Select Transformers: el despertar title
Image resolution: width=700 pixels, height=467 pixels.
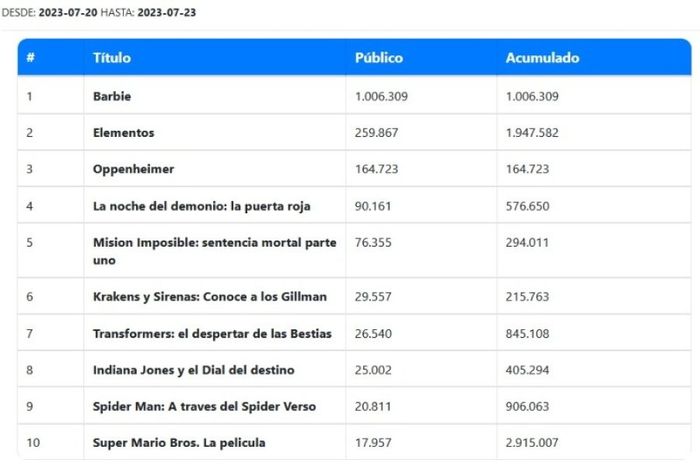click(x=212, y=333)
